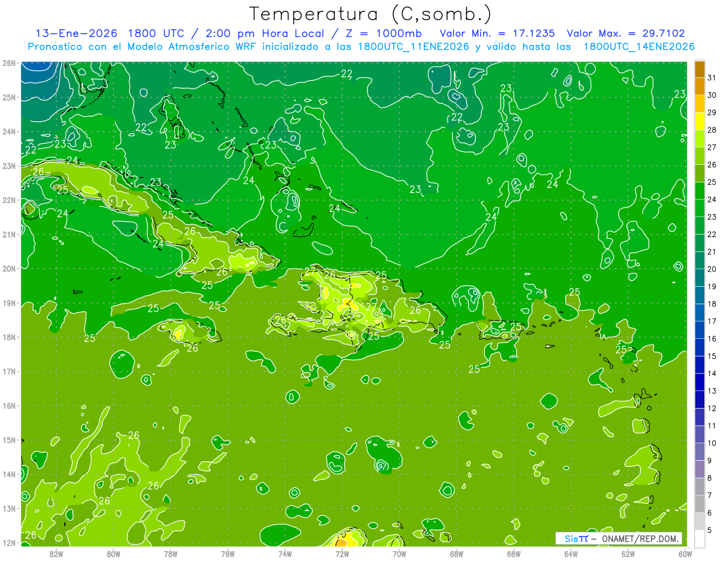
Task: Click color bar label 10
Action: point(712,443)
